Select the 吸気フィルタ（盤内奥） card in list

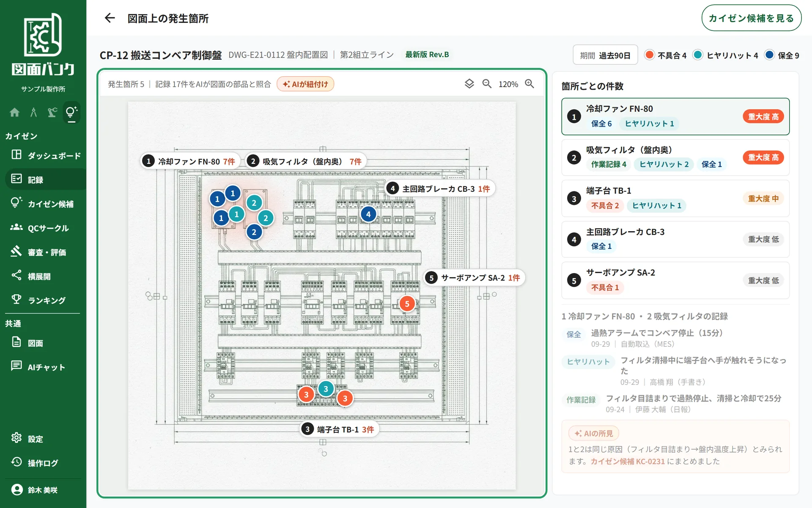675,157
